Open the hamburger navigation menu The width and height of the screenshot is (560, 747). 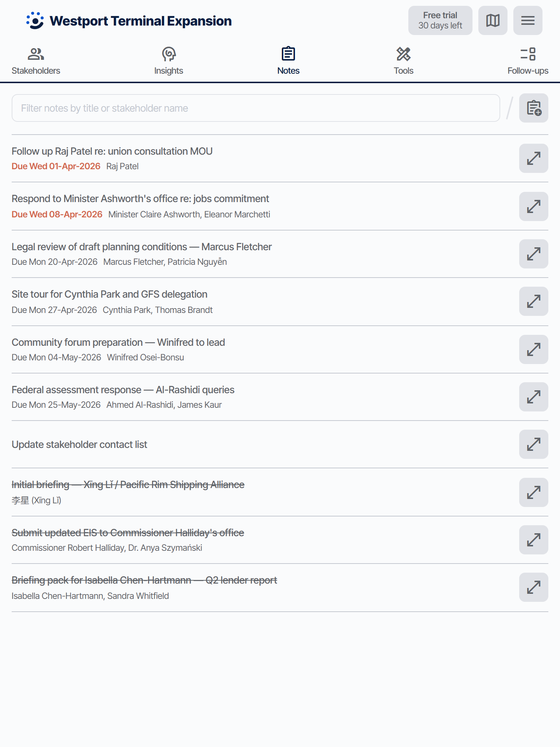528,20
